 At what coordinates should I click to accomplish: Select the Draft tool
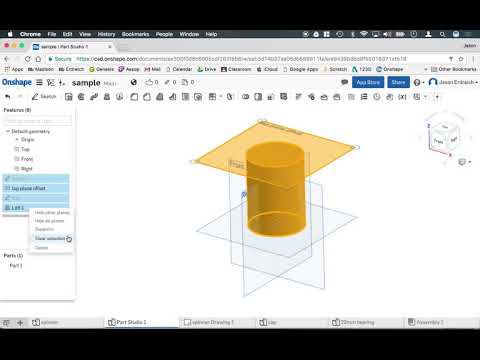[x=160, y=97]
